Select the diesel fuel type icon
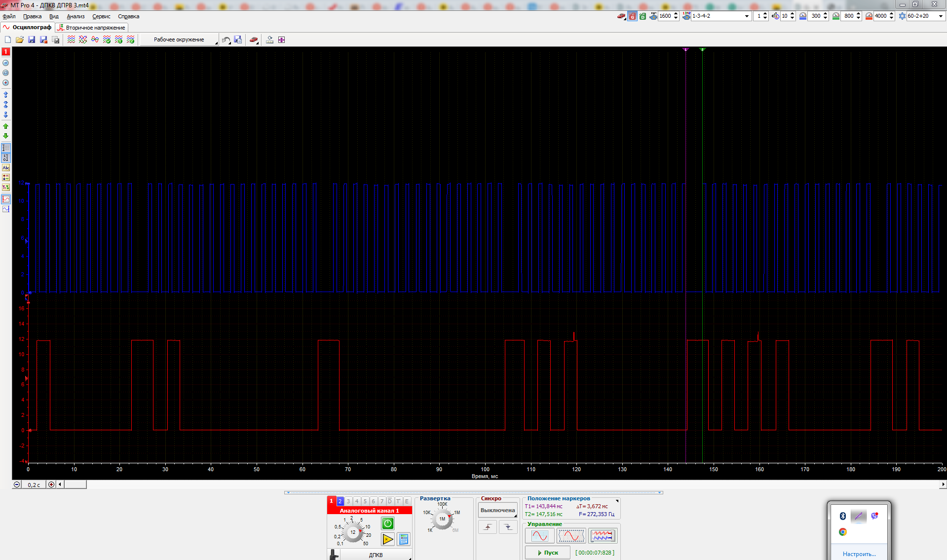 coord(643,16)
